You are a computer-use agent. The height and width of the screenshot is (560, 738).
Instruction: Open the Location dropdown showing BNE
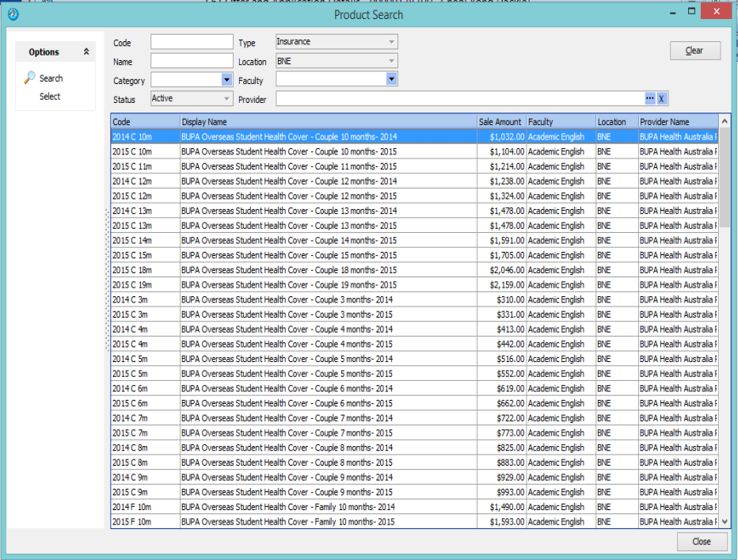[391, 61]
